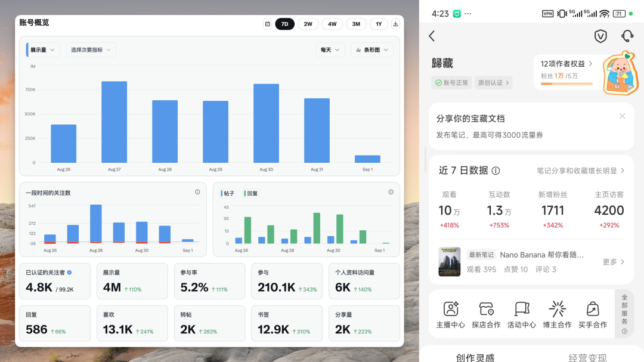Open 主播中心 service

451,315
